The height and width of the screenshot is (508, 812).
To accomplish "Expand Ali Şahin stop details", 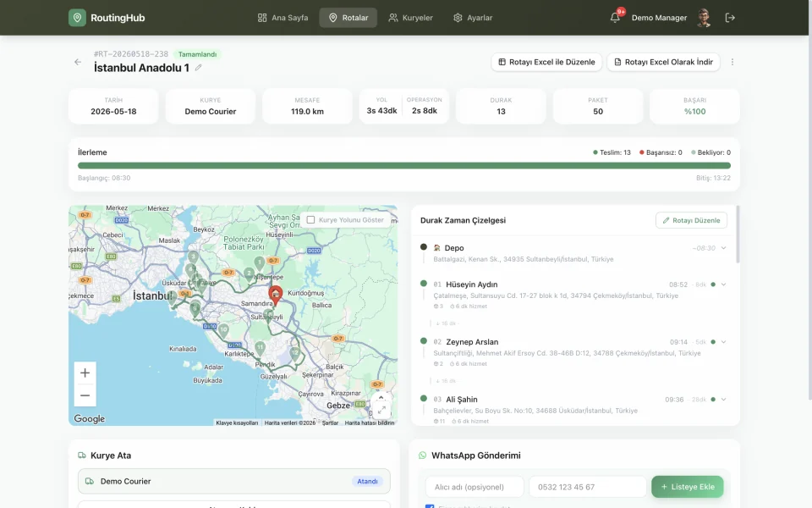I will click(x=723, y=400).
